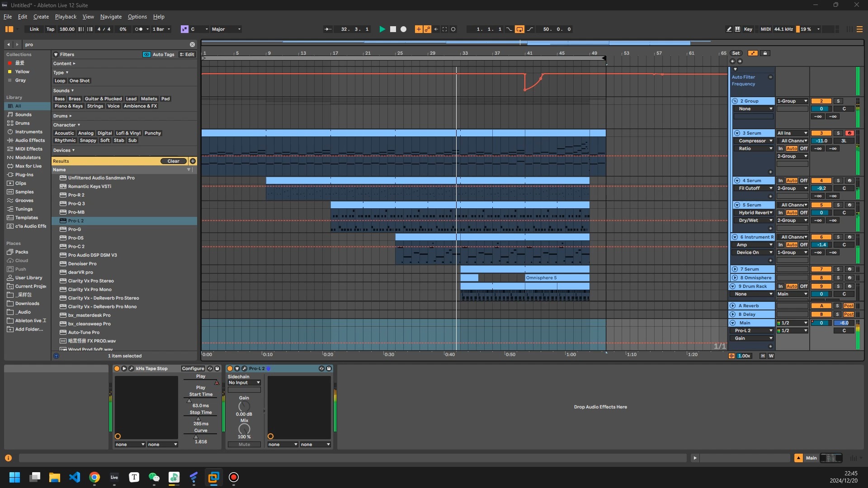This screenshot has width=868, height=488.
Task: Clear the browser search field
Action: (192, 44)
